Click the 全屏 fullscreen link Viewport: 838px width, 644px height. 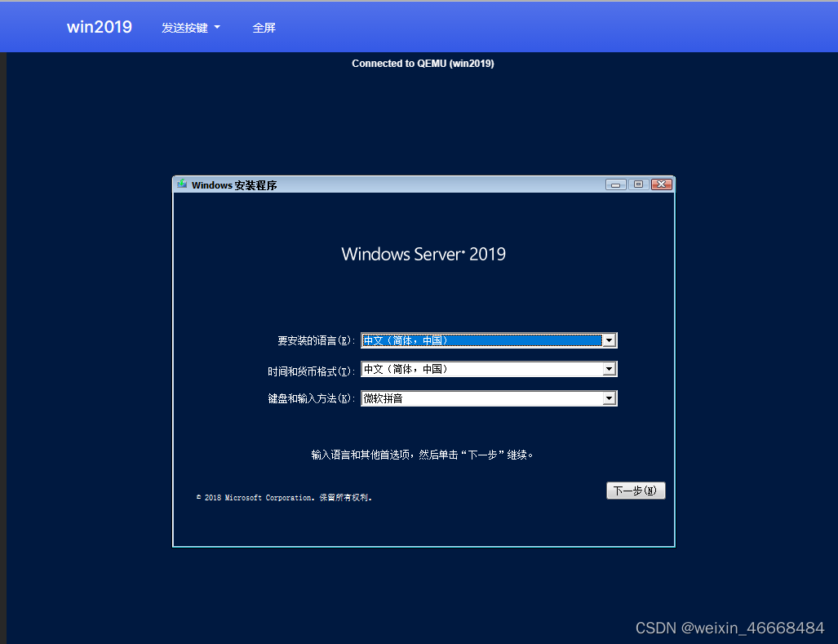pyautogui.click(x=264, y=28)
